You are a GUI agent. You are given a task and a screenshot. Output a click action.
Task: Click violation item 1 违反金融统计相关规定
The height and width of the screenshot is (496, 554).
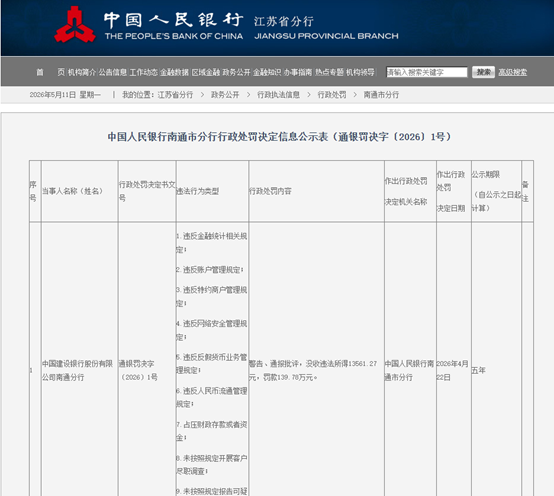pyautogui.click(x=211, y=243)
